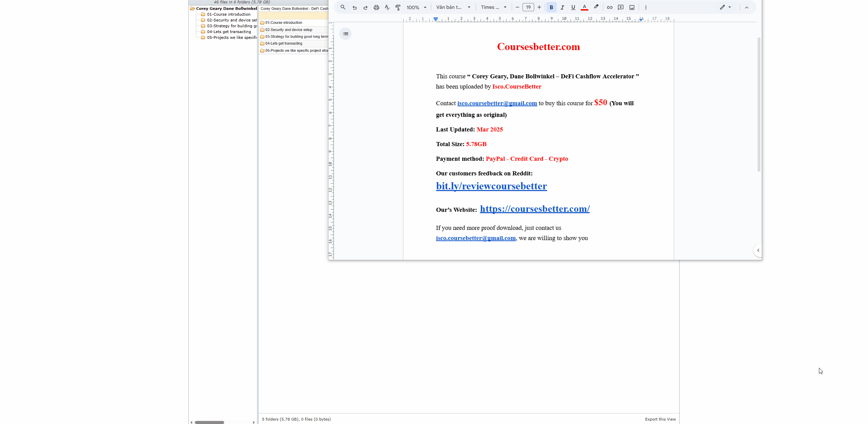Click the left indent marker on ruler
Viewport: 868px width, 424px height.
[436, 19]
